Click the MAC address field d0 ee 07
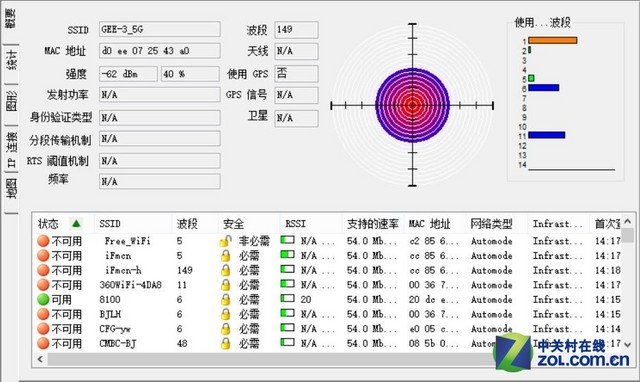Screen dimensions: 640x382 pos(160,51)
